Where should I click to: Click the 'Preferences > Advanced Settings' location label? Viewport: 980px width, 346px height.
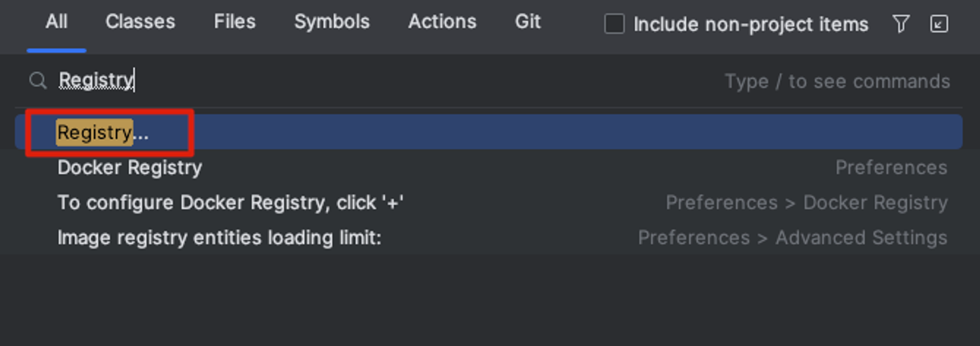792,238
